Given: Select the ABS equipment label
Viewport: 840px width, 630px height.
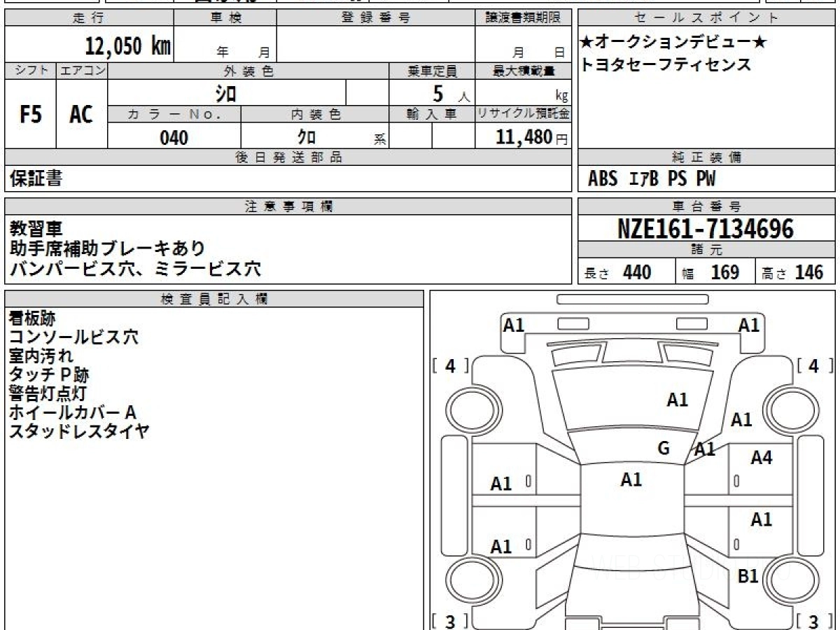Looking at the screenshot, I should point(603,179).
